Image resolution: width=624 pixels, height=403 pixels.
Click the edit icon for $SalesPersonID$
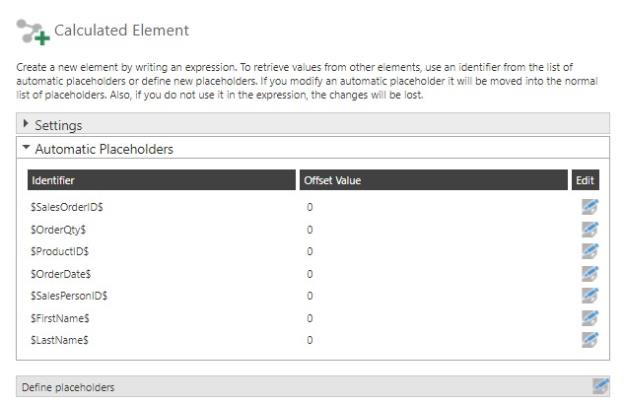pyautogui.click(x=589, y=295)
